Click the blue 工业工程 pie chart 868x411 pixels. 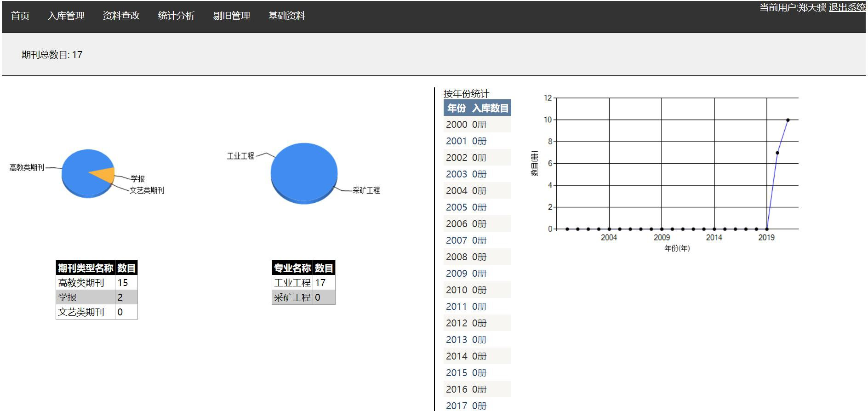click(304, 173)
